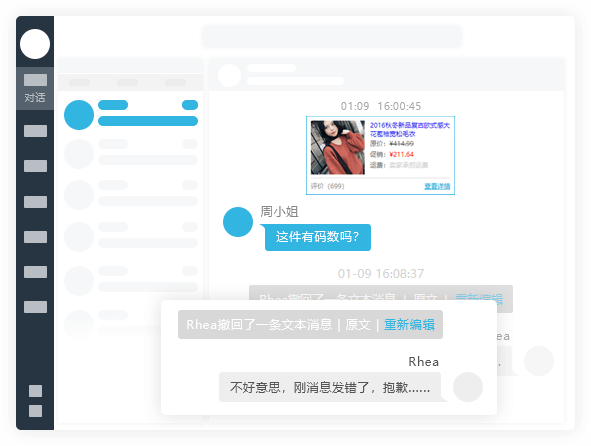Select the last rectangular icon in the sidebar
Screen dimensions: 591x446
(x=35, y=307)
